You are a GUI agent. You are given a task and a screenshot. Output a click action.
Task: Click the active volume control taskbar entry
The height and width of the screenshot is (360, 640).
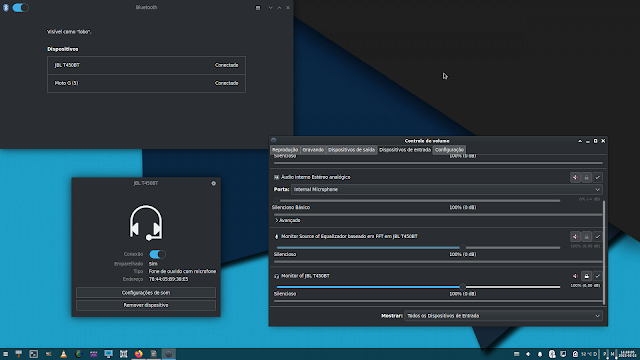(x=169, y=354)
